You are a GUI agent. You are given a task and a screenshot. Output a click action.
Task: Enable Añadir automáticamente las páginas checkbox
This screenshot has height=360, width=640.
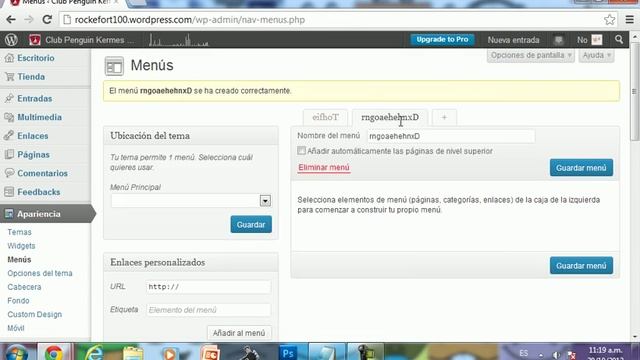point(301,151)
